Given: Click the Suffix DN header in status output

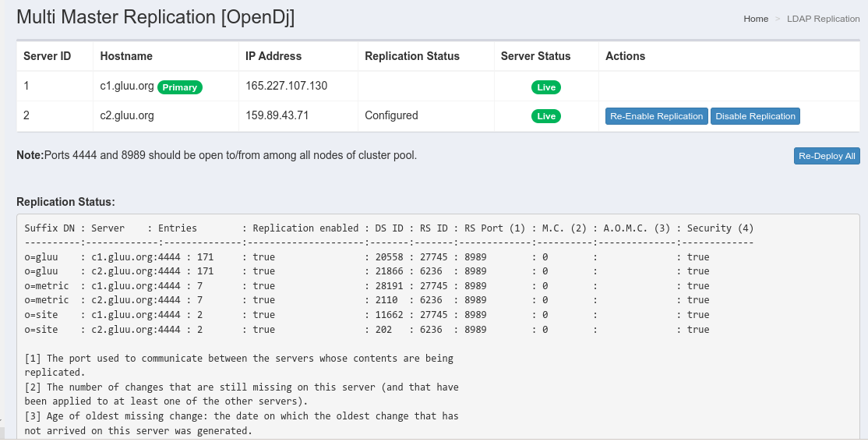Looking at the screenshot, I should coord(49,228).
